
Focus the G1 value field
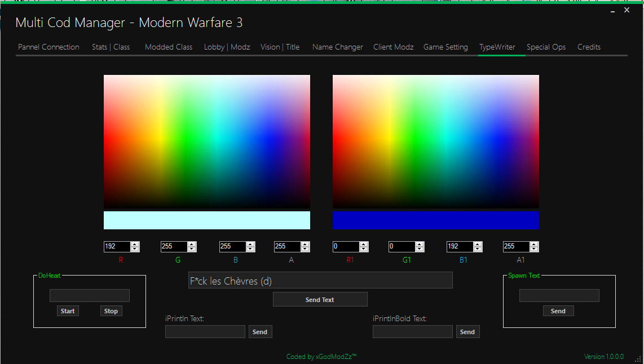click(402, 246)
